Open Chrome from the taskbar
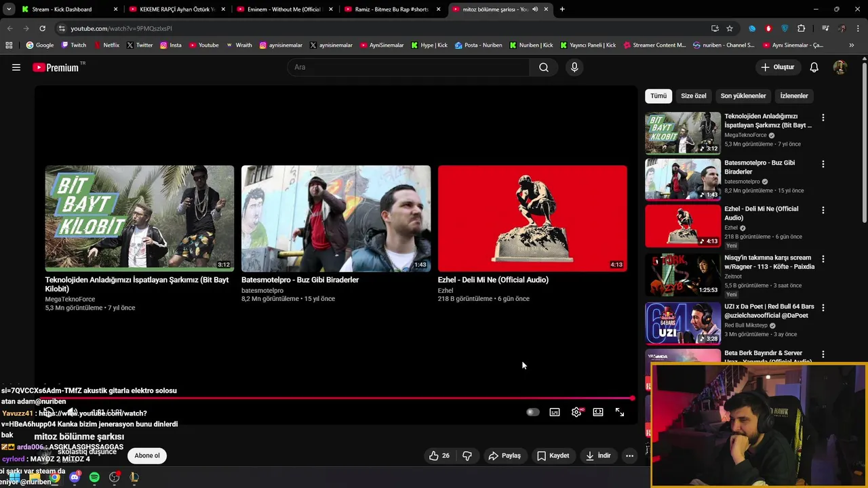Image resolution: width=868 pixels, height=488 pixels. point(55,477)
